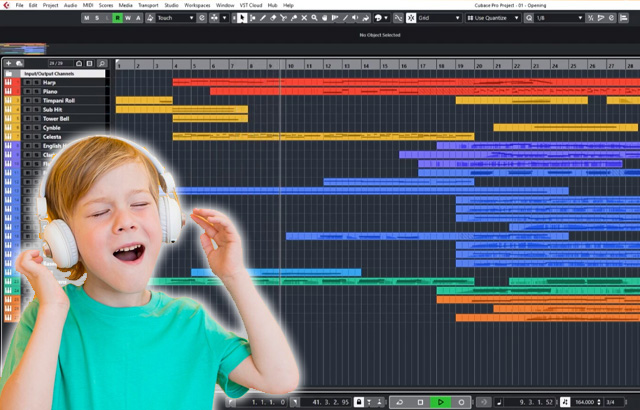Select the Tower Bell track

[x=56, y=119]
